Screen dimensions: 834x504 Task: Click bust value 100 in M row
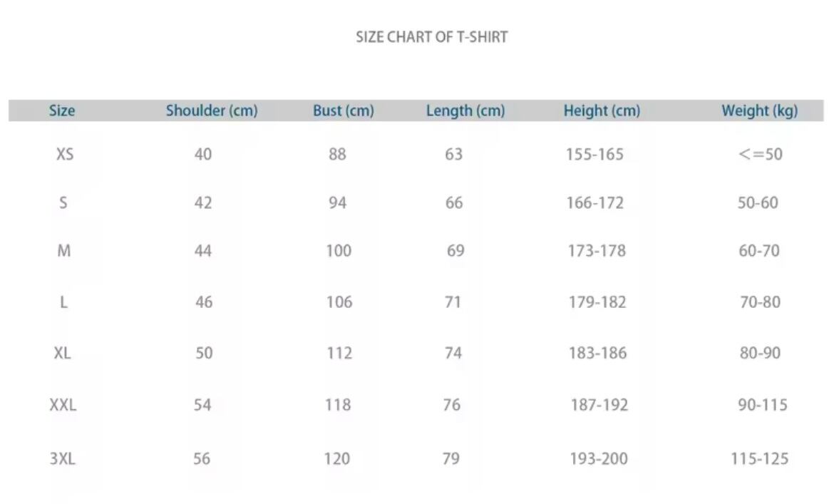pos(339,251)
